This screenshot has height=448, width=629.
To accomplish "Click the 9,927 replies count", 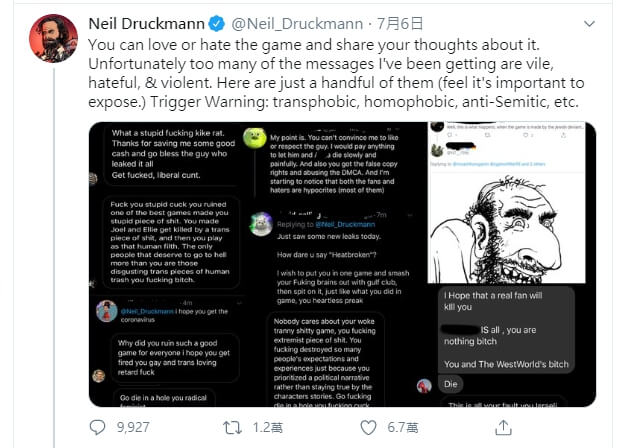I will click(132, 427).
